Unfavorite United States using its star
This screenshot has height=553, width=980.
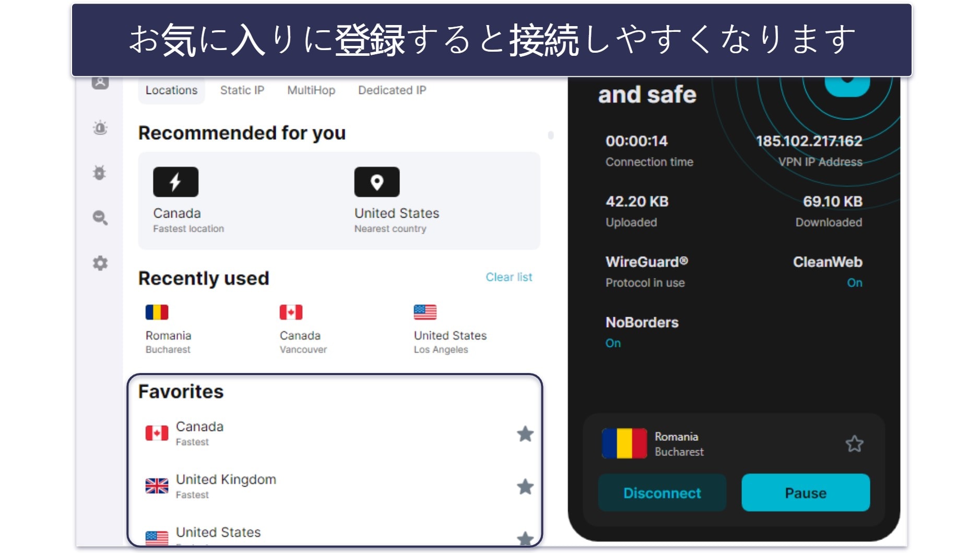coord(525,538)
